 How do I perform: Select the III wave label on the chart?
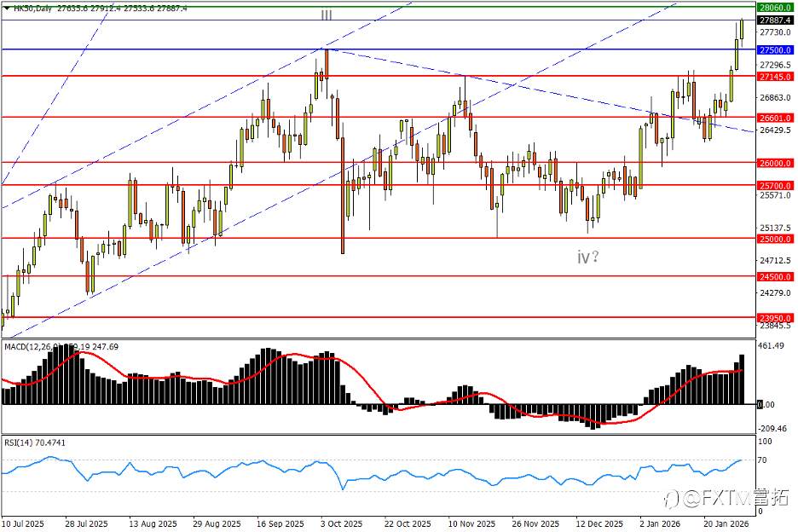327,15
